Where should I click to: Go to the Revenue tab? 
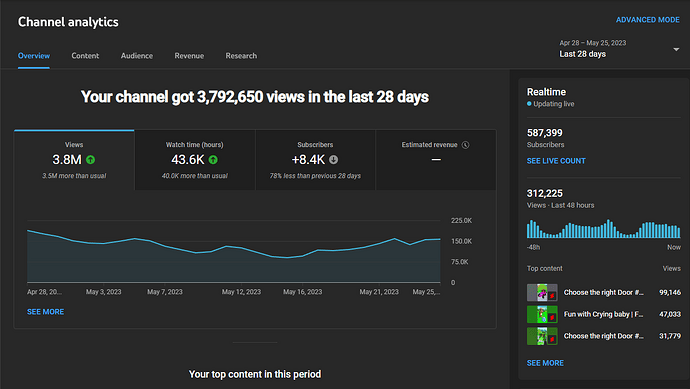coord(189,56)
